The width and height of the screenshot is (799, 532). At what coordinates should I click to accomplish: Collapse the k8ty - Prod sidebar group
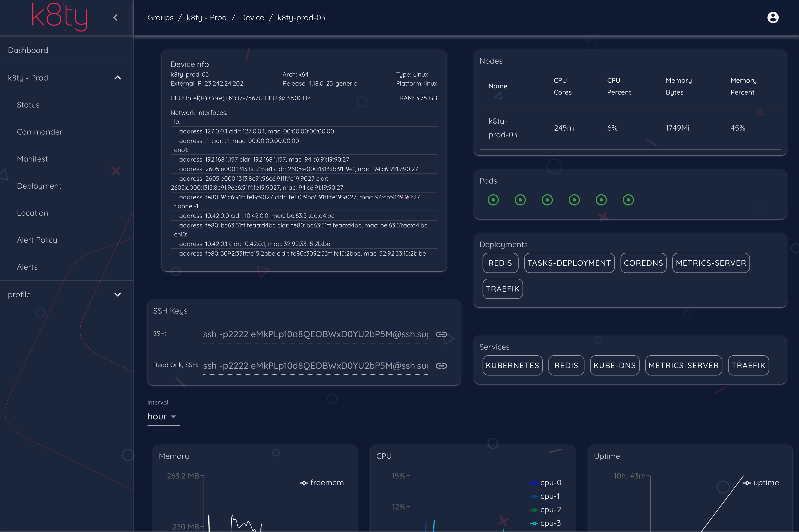point(117,78)
